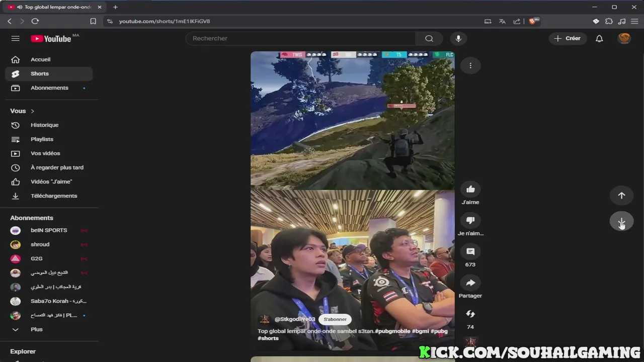Screen dimensions: 644x362
Task: Go to next Short with down arrow
Action: pos(621,222)
